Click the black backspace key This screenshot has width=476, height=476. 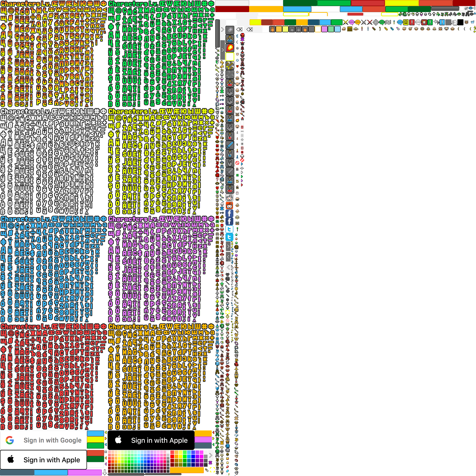click(x=239, y=30)
